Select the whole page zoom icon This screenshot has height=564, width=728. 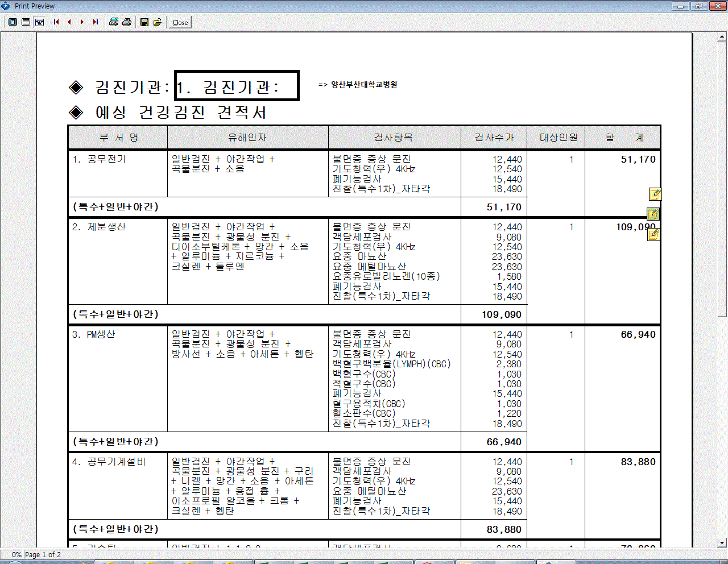tap(13, 22)
